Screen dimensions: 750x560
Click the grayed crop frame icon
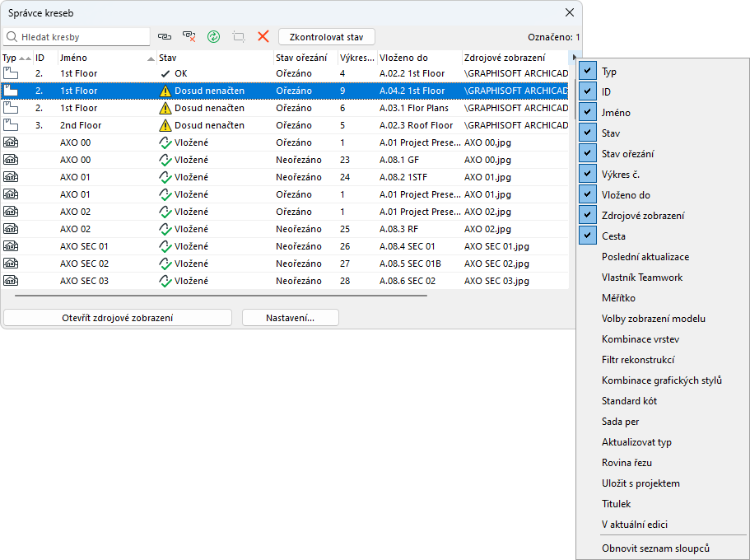point(239,37)
